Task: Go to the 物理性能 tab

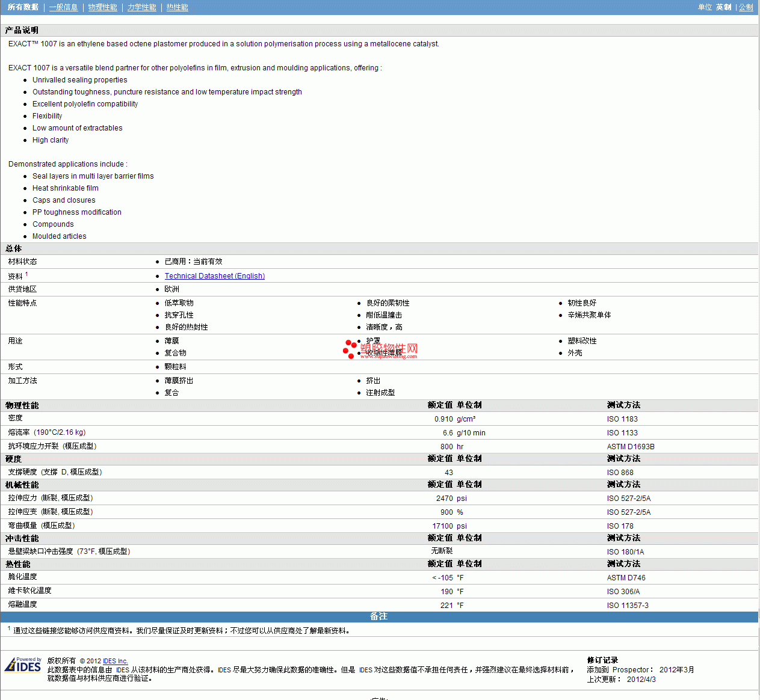Action: pyautogui.click(x=102, y=7)
